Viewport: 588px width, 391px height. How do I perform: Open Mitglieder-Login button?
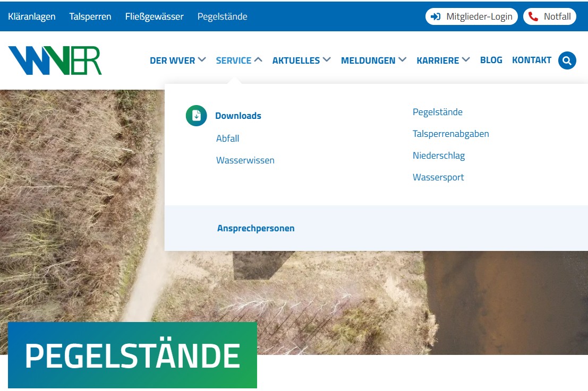click(x=471, y=16)
